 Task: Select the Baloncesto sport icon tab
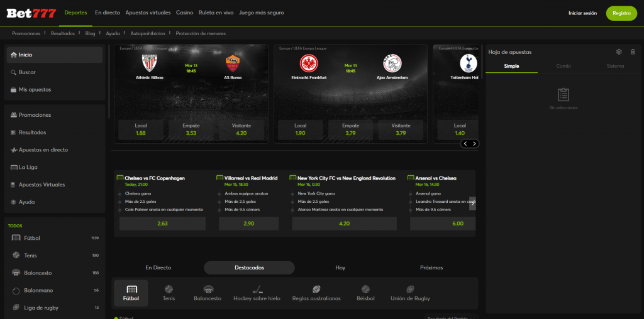pos(208,293)
